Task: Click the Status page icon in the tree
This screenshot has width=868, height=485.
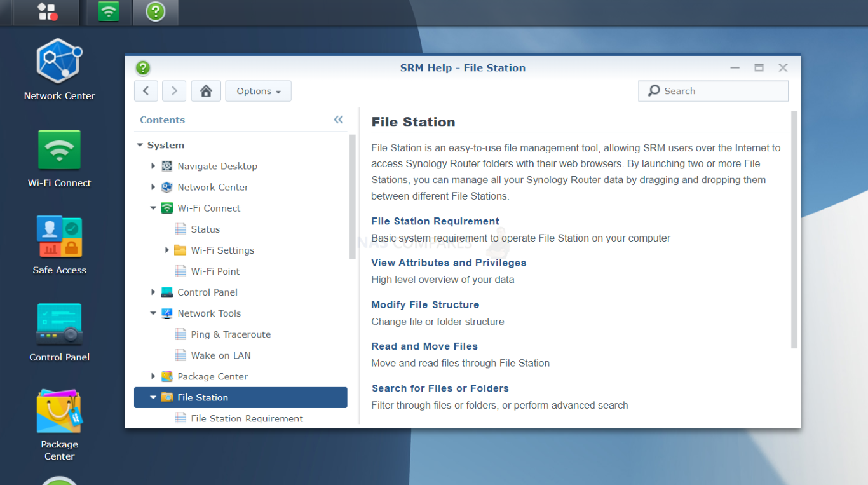Action: click(180, 229)
